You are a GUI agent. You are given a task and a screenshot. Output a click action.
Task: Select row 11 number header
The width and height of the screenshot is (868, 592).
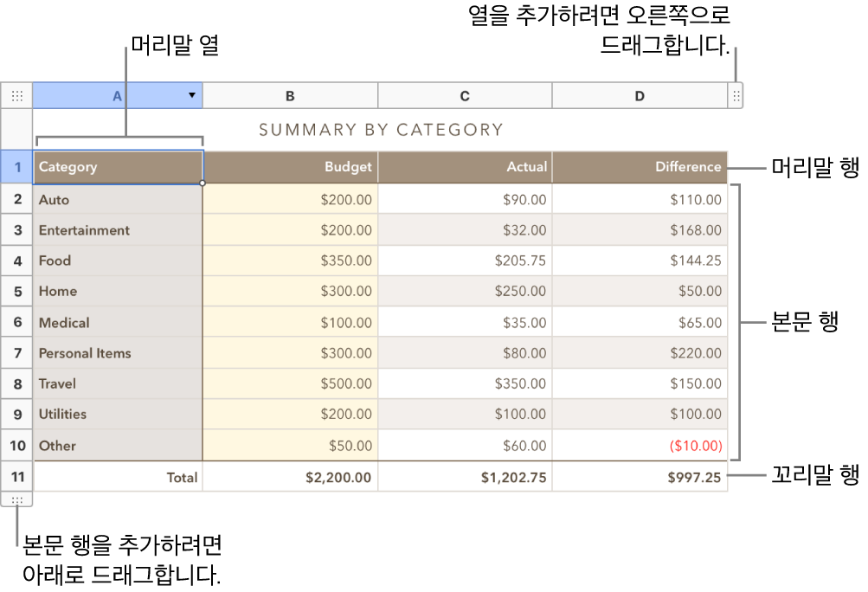click(x=17, y=476)
